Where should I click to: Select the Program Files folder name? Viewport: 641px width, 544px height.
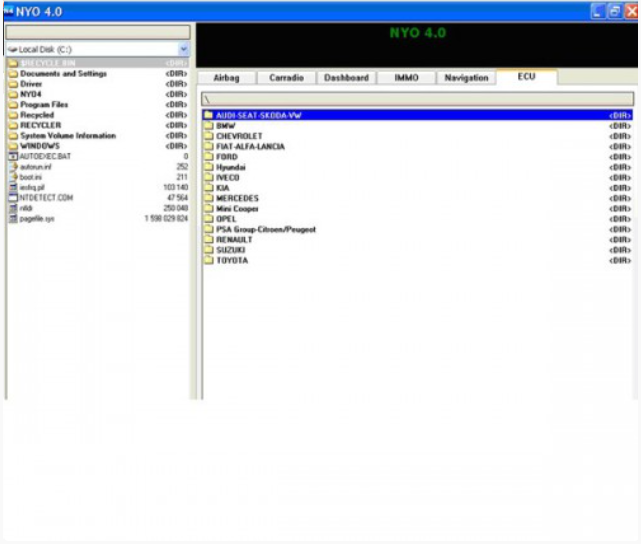pyautogui.click(x=44, y=105)
